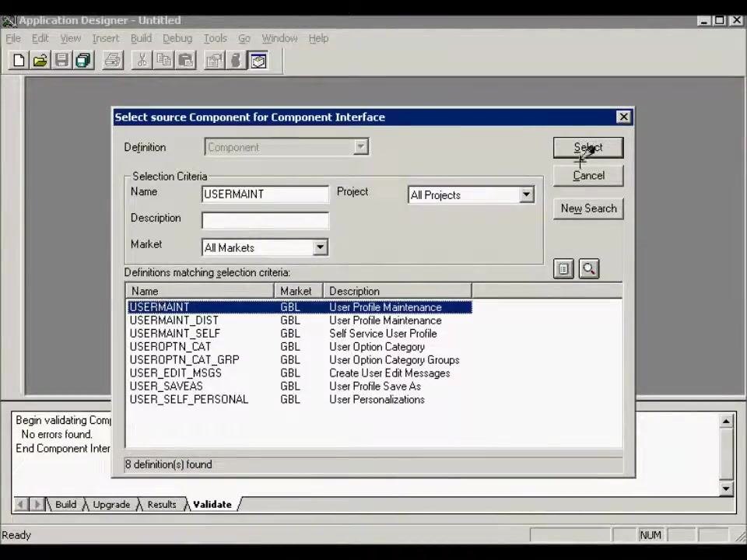
Task: Click the magnifier details view icon
Action: coord(589,268)
